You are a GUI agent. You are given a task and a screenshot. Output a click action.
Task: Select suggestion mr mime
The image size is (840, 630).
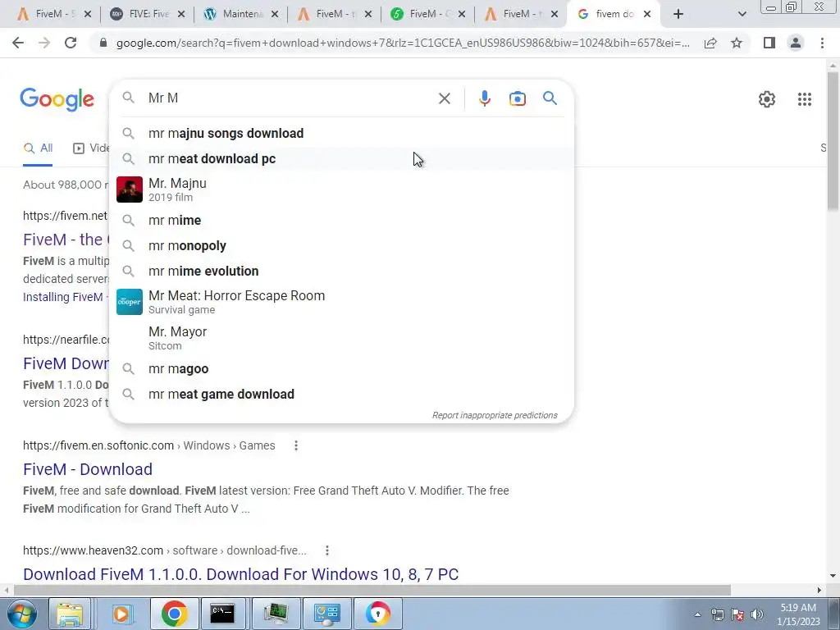(x=341, y=220)
